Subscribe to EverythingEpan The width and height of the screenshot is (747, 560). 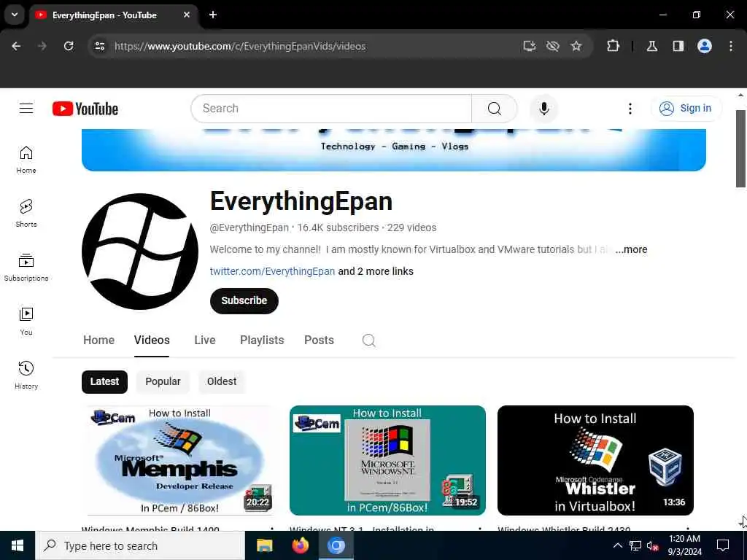(244, 301)
